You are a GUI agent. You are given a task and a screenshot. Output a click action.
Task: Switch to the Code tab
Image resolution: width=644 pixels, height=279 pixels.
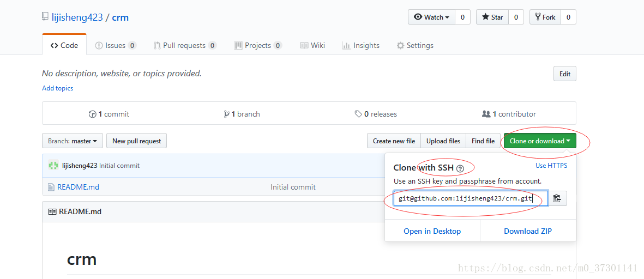[64, 45]
